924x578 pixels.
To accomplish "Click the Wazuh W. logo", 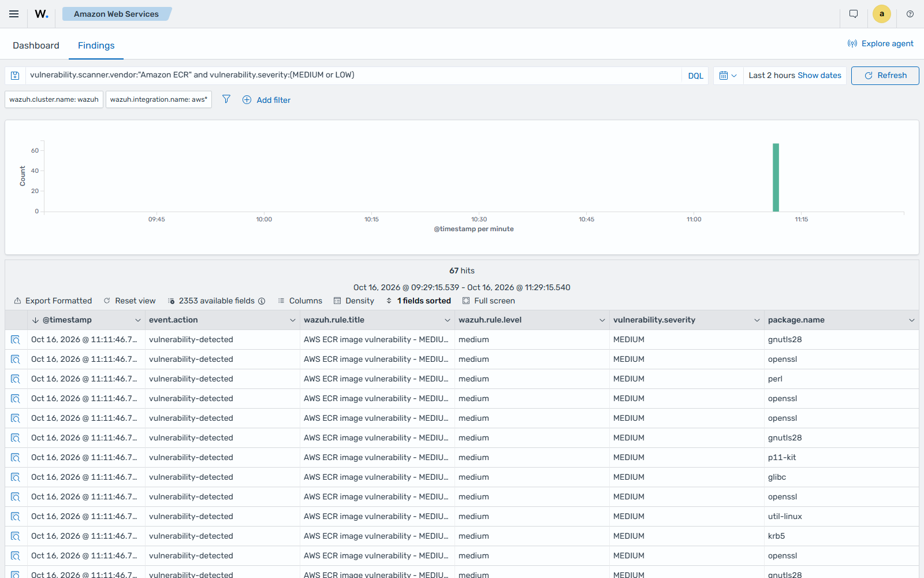I will click(x=42, y=14).
